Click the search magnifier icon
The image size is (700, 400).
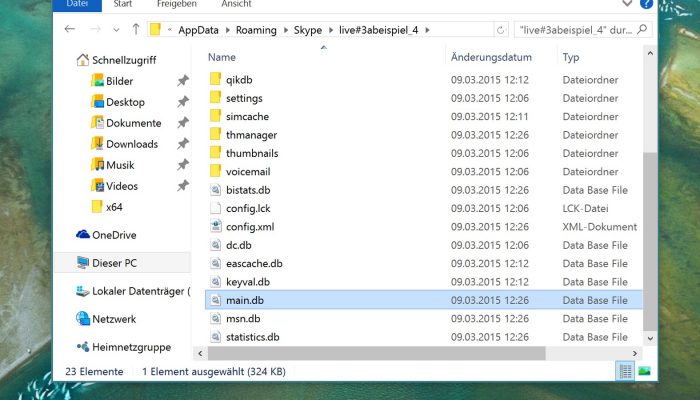642,29
